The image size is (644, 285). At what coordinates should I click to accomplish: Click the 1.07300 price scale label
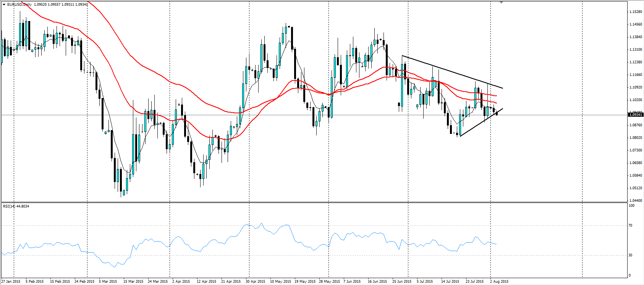tap(636, 150)
